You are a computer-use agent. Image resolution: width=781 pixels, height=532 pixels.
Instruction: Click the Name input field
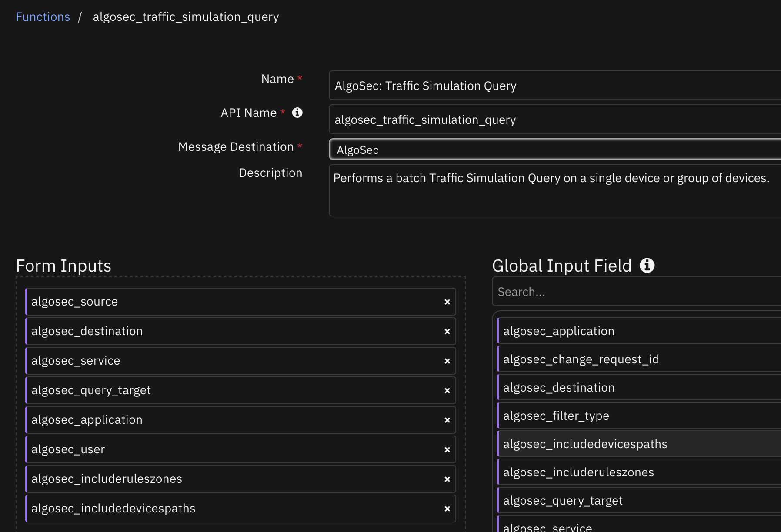point(555,86)
